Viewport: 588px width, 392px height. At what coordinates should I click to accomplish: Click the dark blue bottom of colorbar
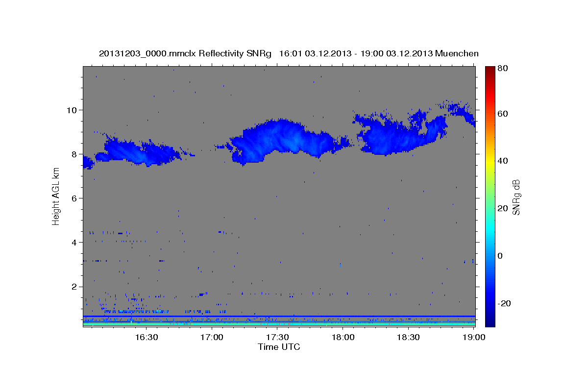(490, 321)
